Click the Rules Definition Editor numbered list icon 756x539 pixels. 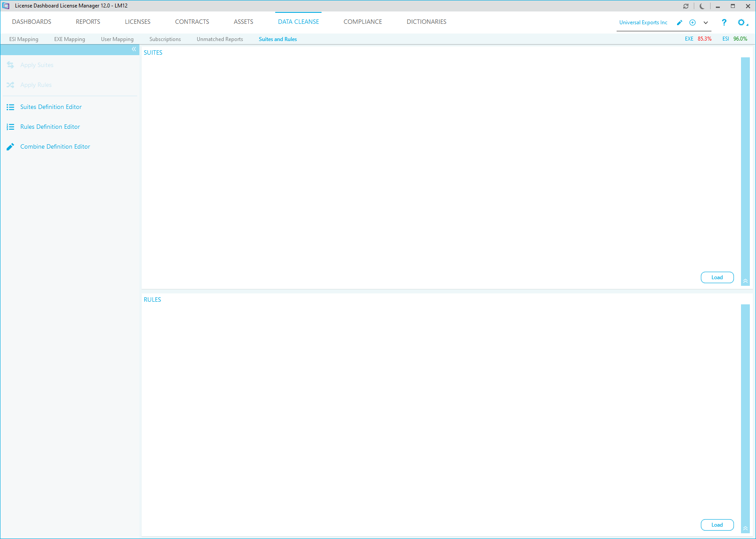[11, 127]
